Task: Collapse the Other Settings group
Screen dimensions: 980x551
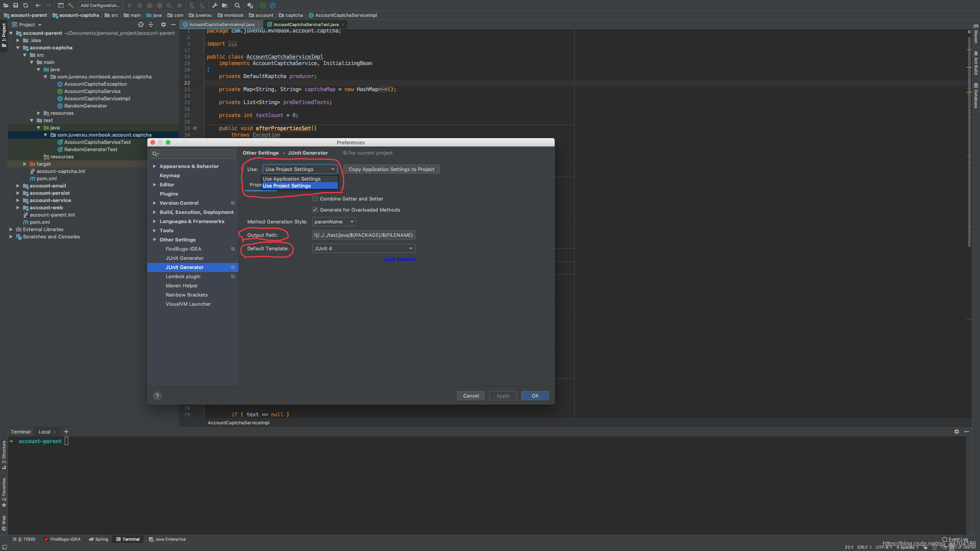Action: pos(154,240)
